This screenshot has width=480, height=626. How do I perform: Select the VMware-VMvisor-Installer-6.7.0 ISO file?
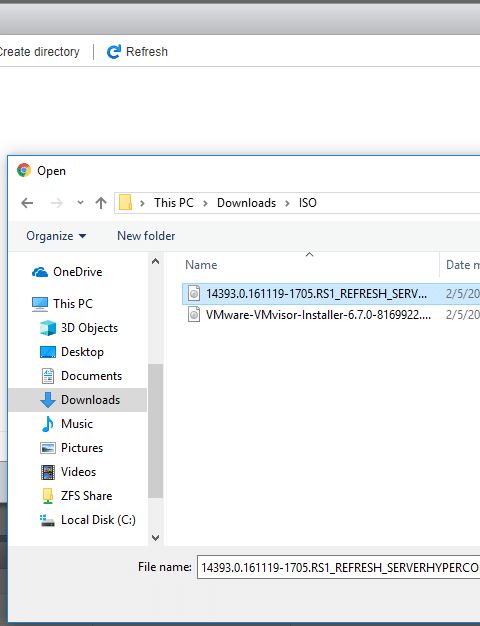pos(331,315)
